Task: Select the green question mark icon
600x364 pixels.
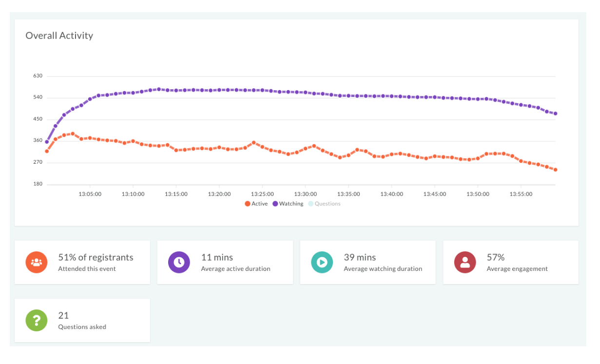Action: [37, 320]
